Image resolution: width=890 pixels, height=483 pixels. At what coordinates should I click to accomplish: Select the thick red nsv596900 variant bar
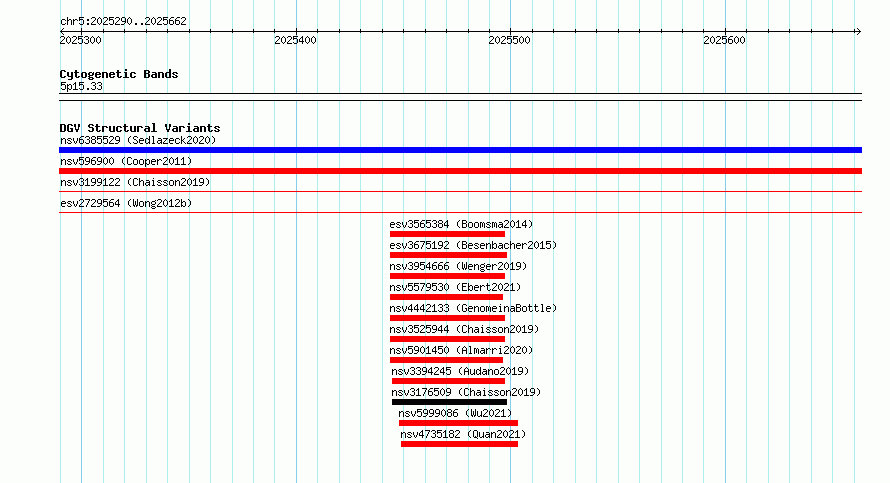(460, 171)
